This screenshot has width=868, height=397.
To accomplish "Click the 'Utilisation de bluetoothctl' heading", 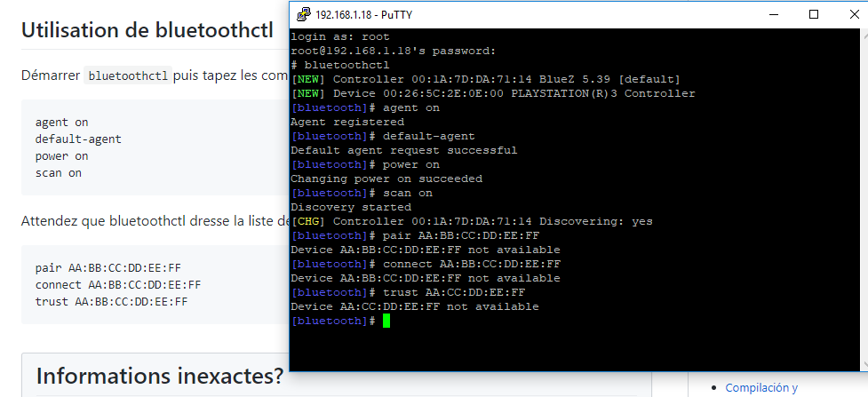I will coord(147,30).
